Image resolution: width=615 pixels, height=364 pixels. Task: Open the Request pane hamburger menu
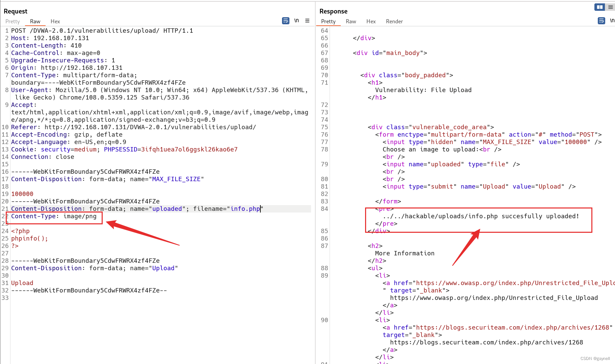307,21
